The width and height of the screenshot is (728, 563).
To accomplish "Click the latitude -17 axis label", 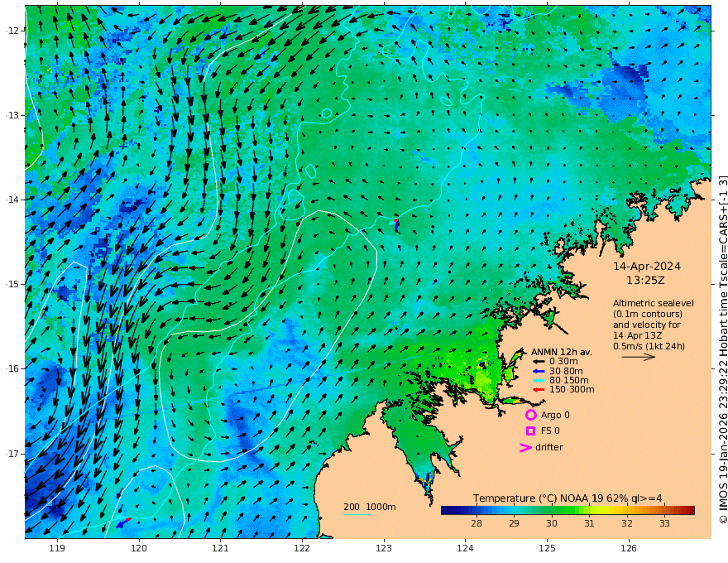I will (12, 454).
